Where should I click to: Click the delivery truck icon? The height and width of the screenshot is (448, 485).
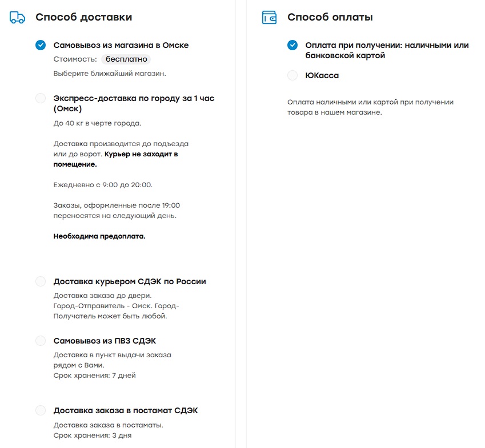click(x=17, y=17)
